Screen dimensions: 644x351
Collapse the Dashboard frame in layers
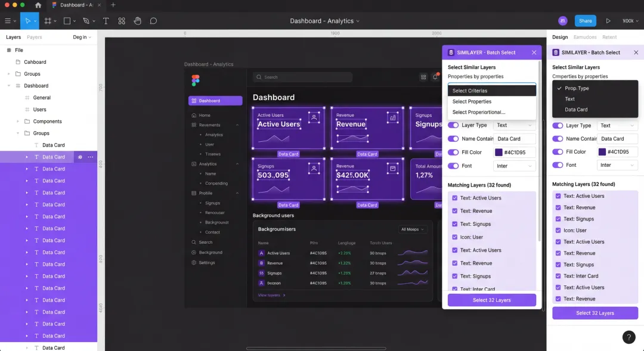click(8, 86)
